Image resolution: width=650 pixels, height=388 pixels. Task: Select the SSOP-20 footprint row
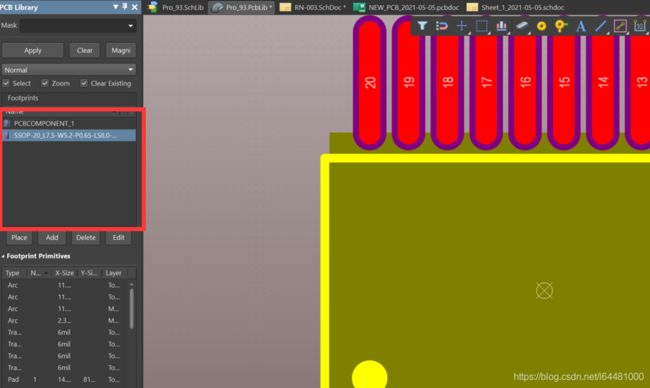click(69, 135)
